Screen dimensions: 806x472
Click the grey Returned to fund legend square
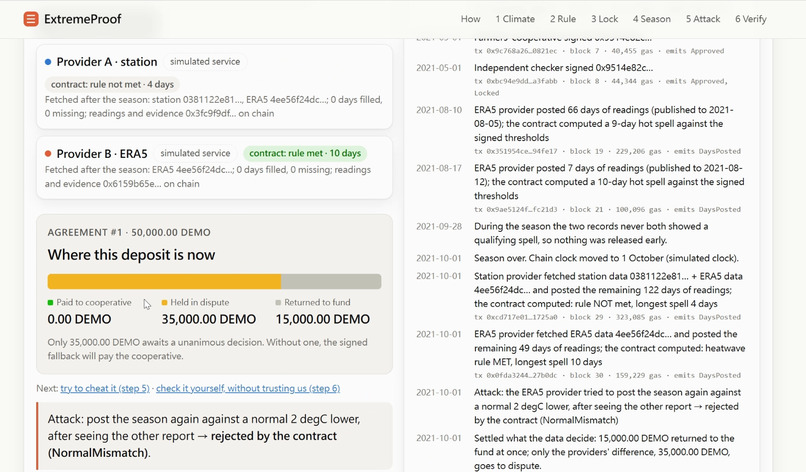[x=278, y=303]
